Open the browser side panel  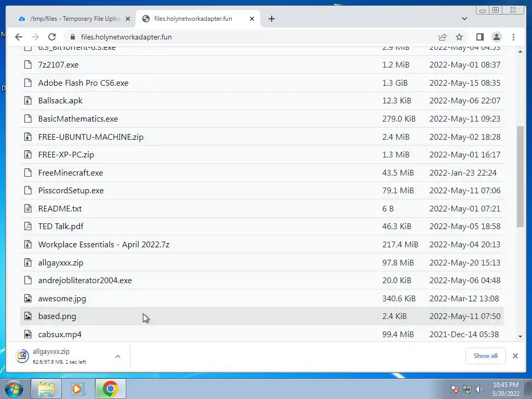point(480,37)
